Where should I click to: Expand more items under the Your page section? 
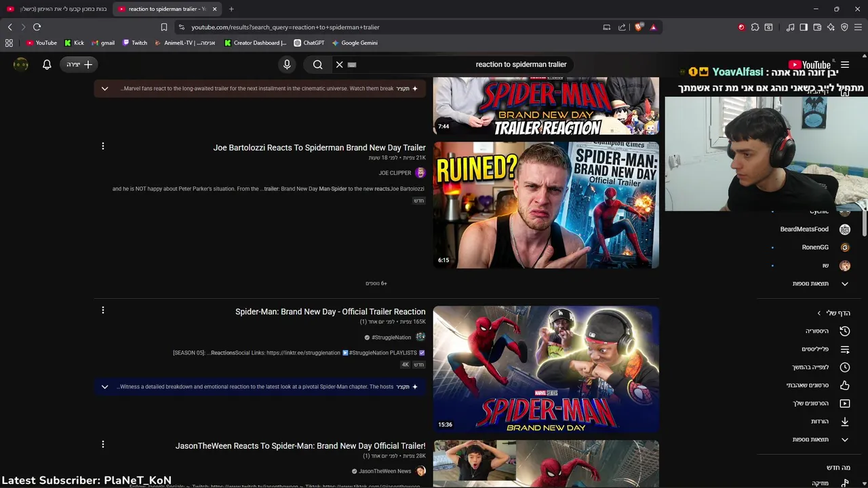pos(821,439)
